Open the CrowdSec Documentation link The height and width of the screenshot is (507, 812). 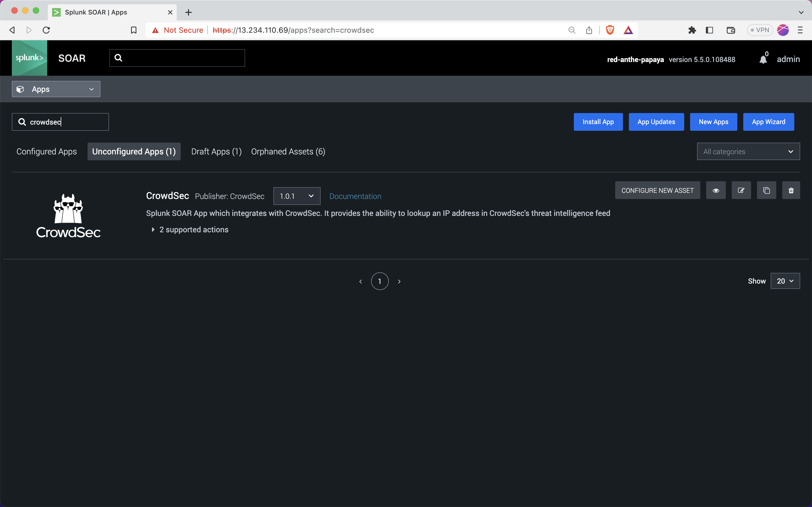(x=355, y=197)
